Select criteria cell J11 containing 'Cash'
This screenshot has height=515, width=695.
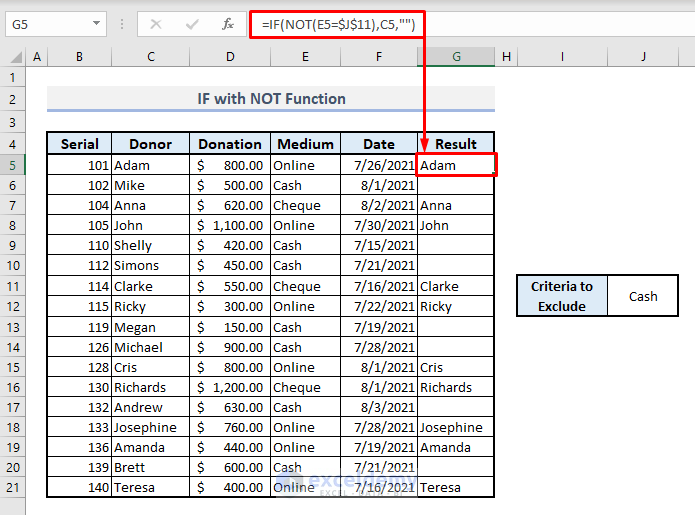tap(643, 296)
